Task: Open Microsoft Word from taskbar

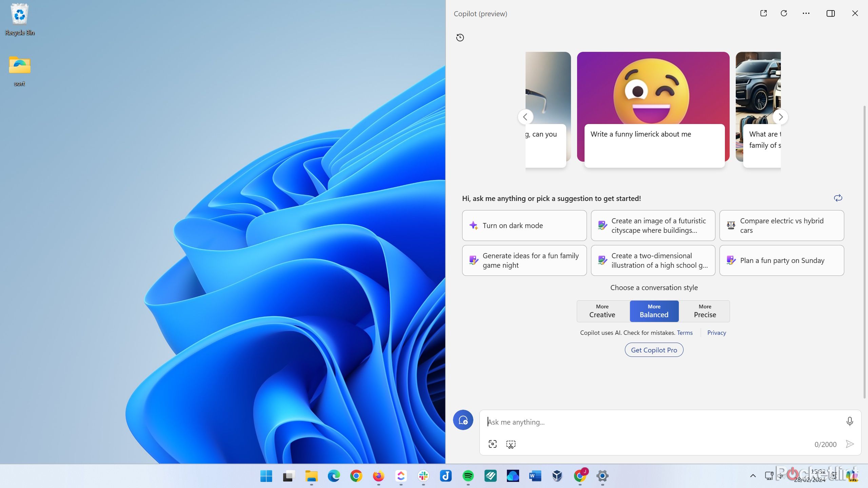Action: click(x=535, y=476)
